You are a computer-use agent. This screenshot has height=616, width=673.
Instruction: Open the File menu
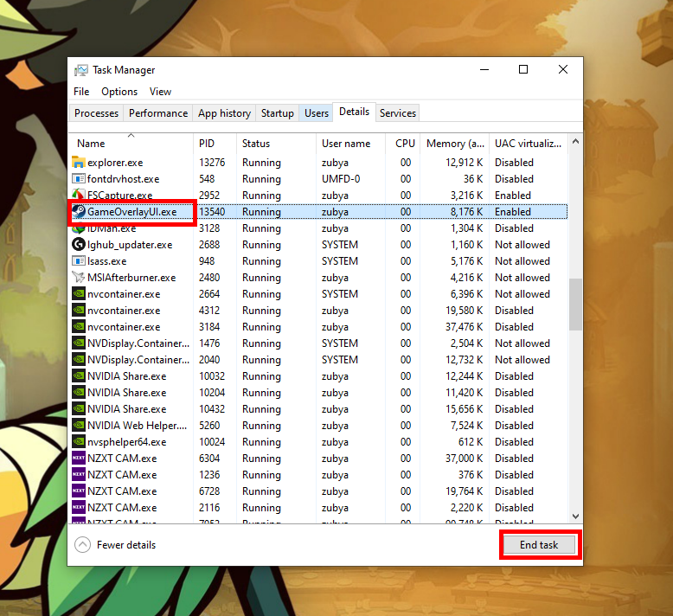tap(81, 92)
